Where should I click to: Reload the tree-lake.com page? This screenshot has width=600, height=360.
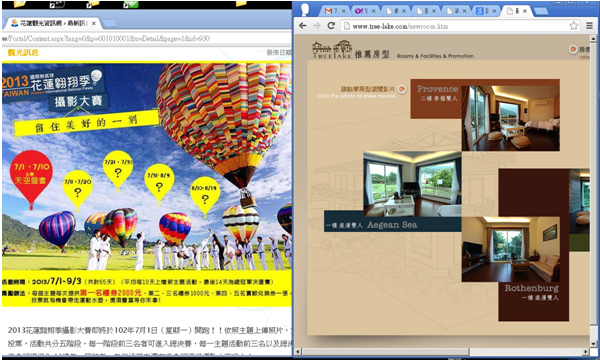pos(331,26)
